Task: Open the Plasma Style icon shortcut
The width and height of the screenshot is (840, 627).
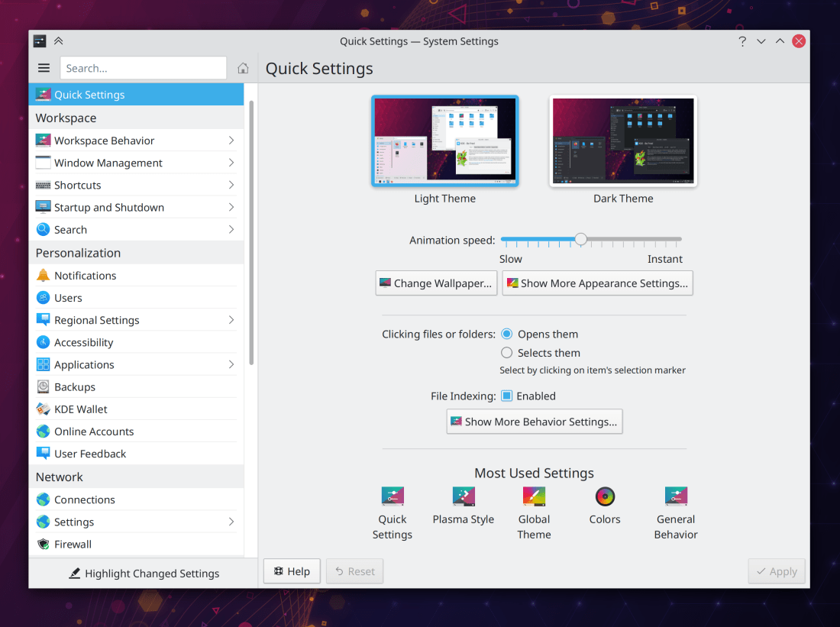Action: 463,496
